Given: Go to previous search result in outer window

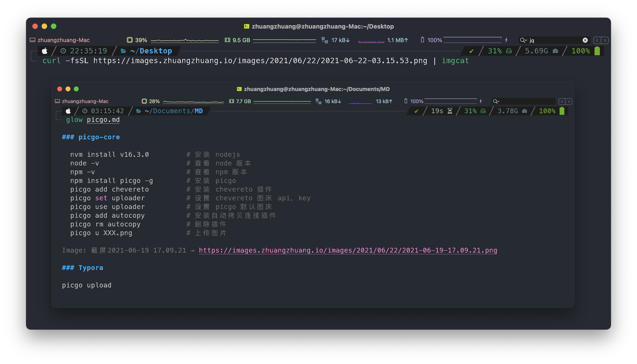Looking at the screenshot, I should pos(597,40).
